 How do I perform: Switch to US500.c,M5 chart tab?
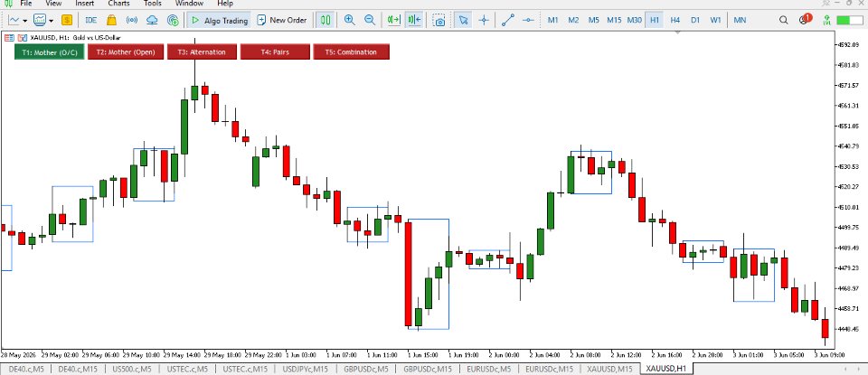[x=132, y=369]
